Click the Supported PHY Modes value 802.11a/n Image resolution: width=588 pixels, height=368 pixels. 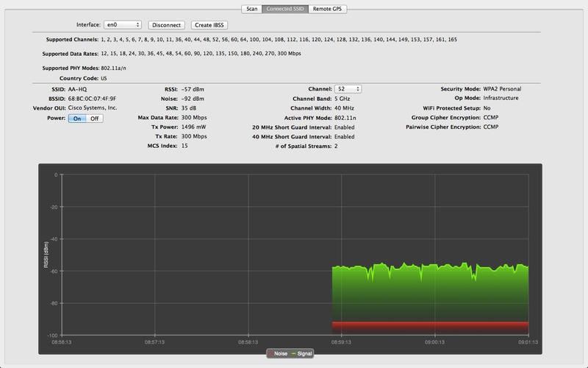[113, 68]
